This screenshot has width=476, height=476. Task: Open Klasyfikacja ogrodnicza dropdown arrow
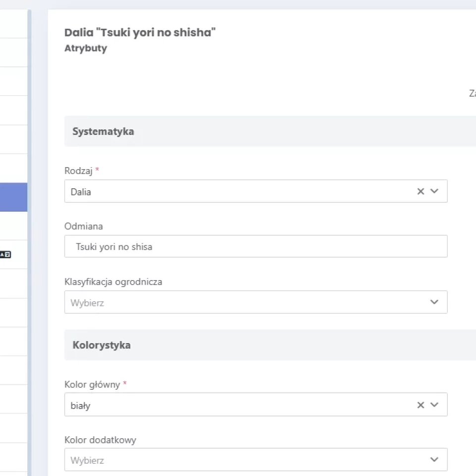(435, 302)
